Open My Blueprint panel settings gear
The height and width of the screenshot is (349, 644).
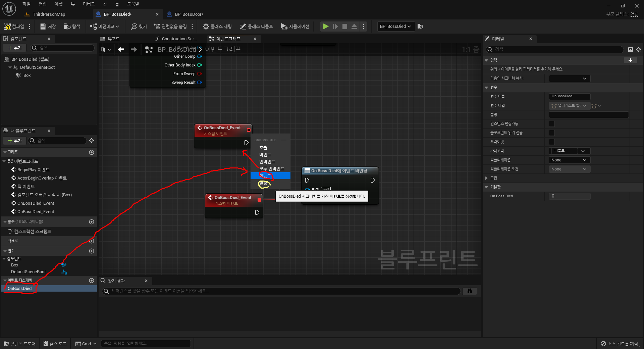point(92,141)
